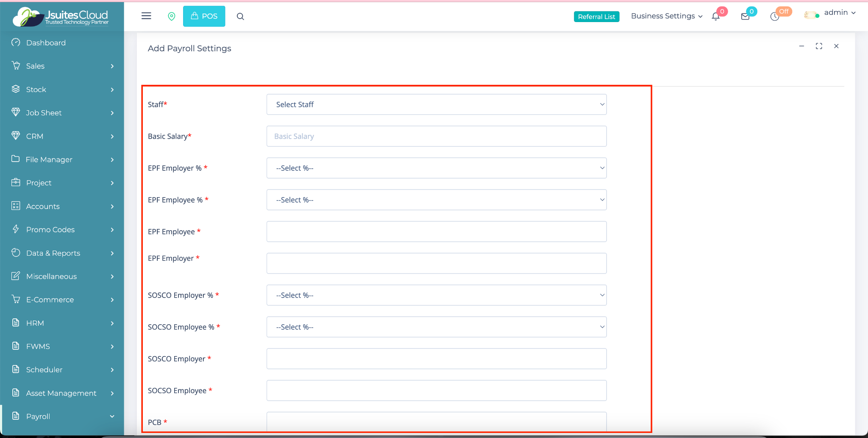Click the fullscreen expand panel icon
The width and height of the screenshot is (868, 438).
[x=819, y=46]
